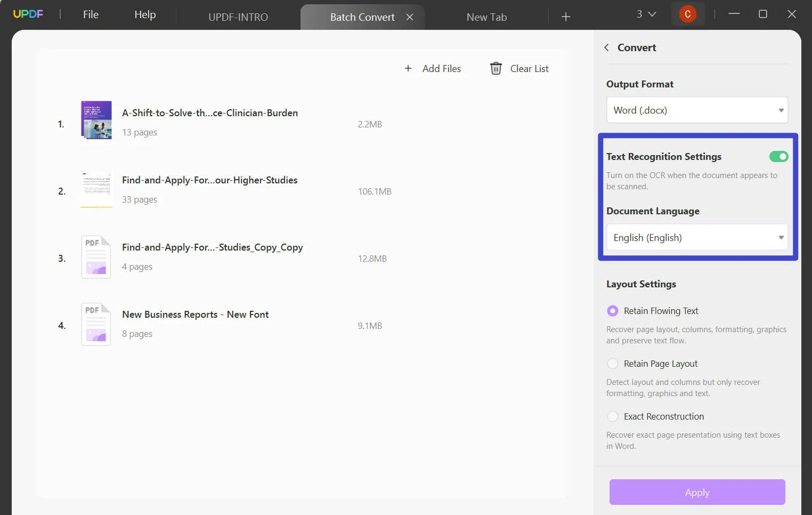
Task: Click the 4 pages label
Action: (x=137, y=267)
